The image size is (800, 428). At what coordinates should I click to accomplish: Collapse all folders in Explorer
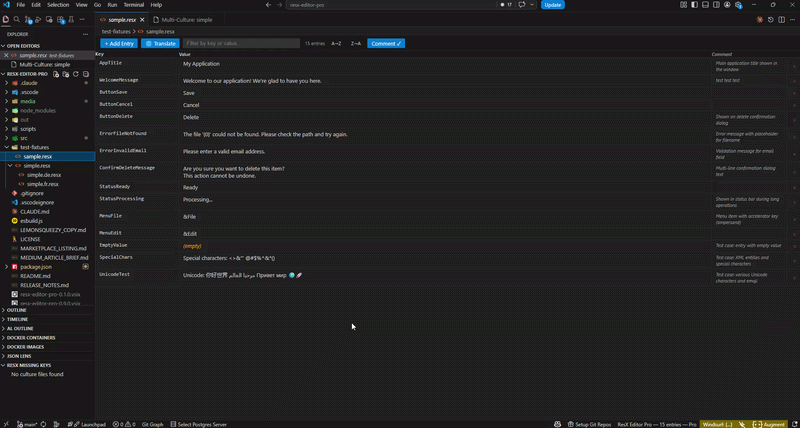click(x=85, y=74)
